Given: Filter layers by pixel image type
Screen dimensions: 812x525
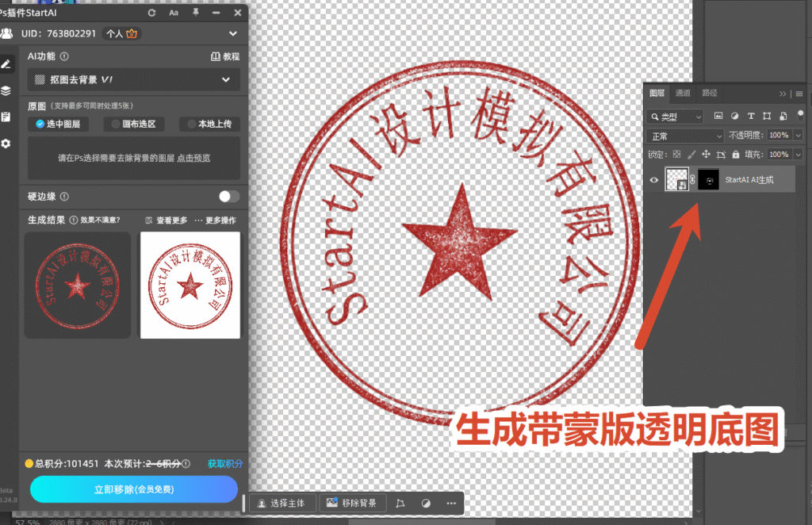Looking at the screenshot, I should point(718,116).
